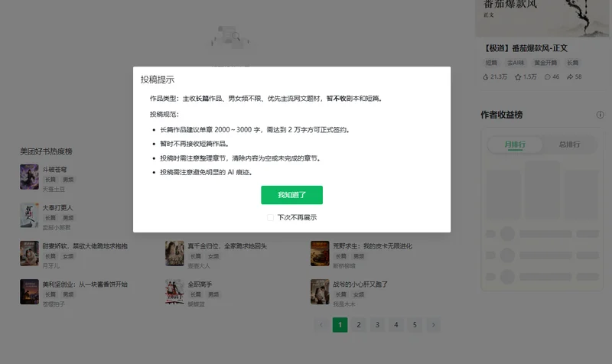Select page 5 in pagination
612x364 pixels.
pyautogui.click(x=415, y=324)
